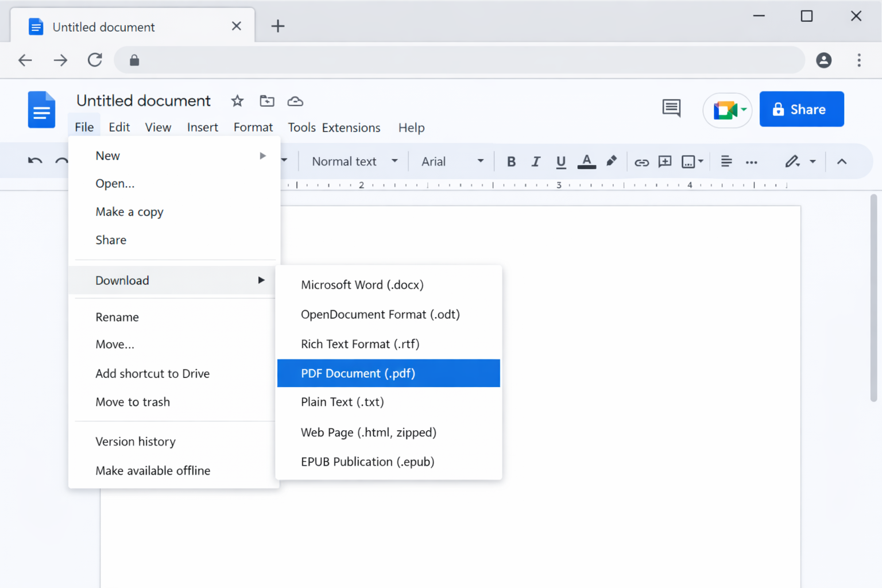This screenshot has width=882, height=588.
Task: Check the cloud document status icon
Action: click(295, 102)
